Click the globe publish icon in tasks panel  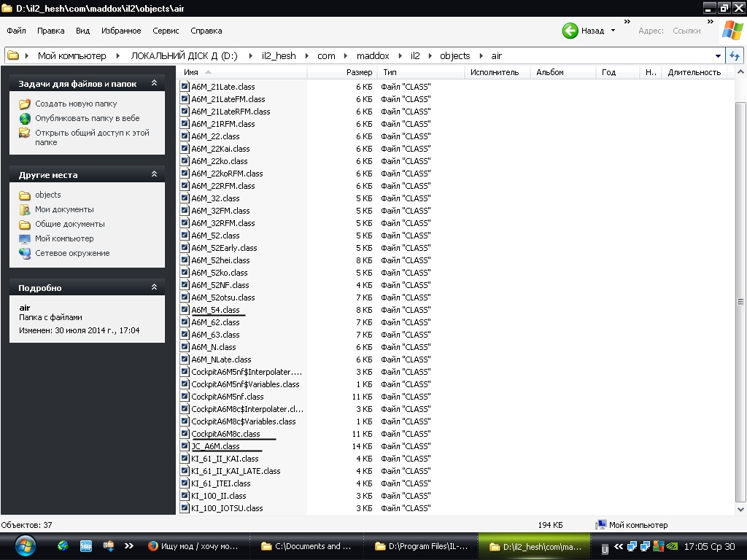25,118
